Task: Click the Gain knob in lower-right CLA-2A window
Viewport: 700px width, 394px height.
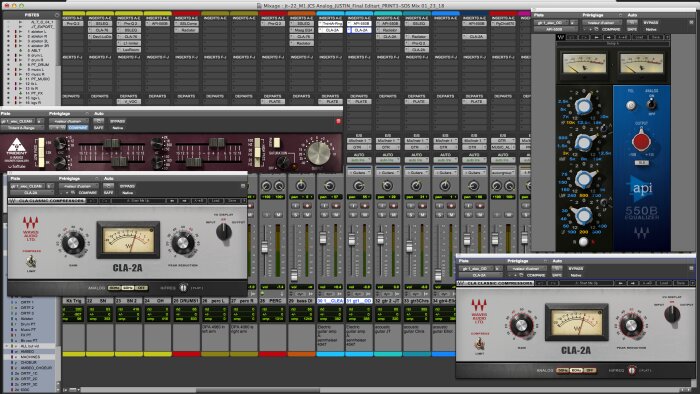Action: pyautogui.click(x=521, y=326)
